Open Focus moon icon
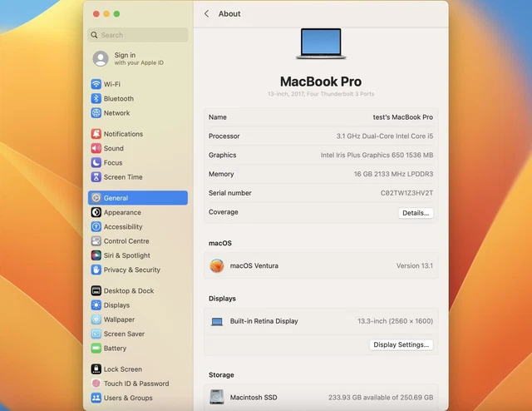This screenshot has height=411, width=532. pos(96,163)
